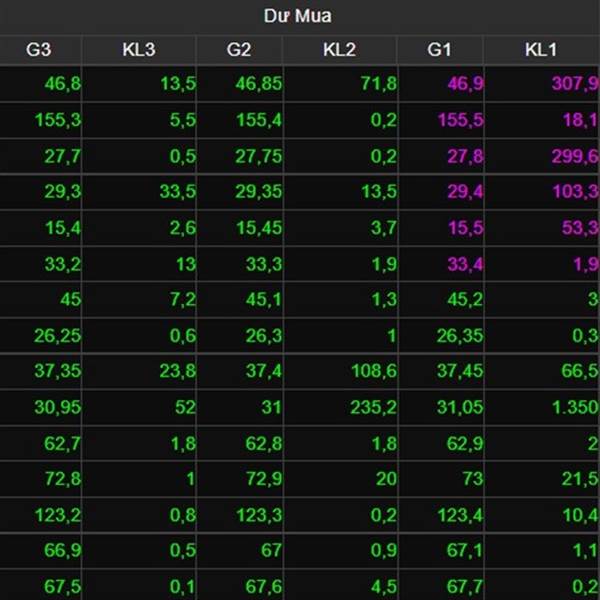600x600 pixels.
Task: Click the KL3 volume 7,2
Action: point(183,299)
